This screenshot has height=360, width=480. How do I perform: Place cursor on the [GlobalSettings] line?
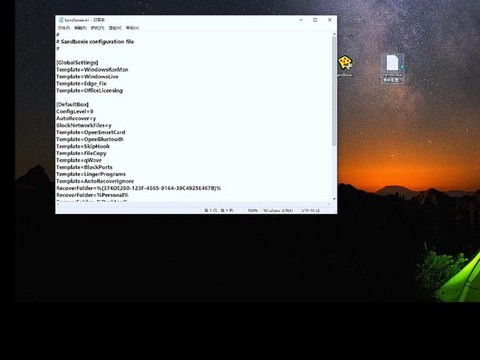77,63
